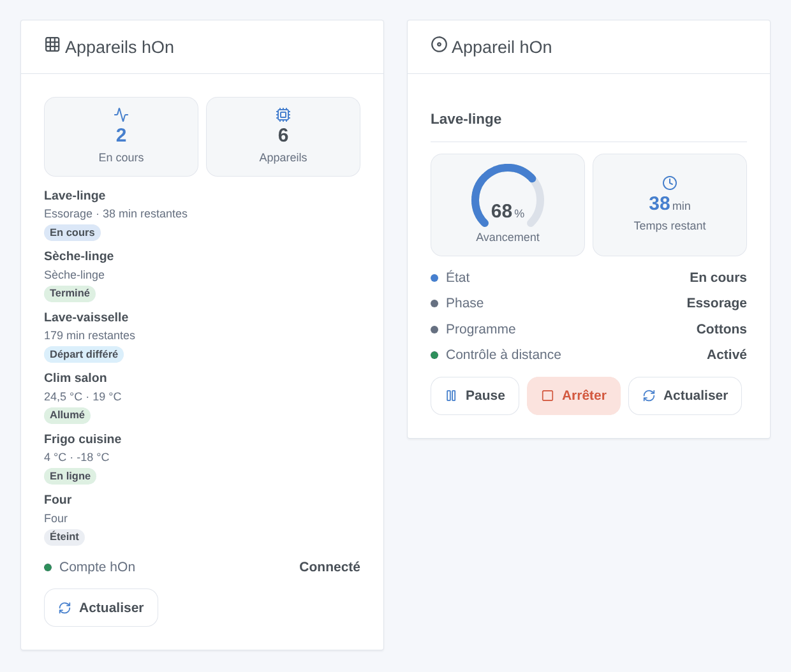
Task: Stop the cycle with Arrêter button
Action: pos(573,396)
